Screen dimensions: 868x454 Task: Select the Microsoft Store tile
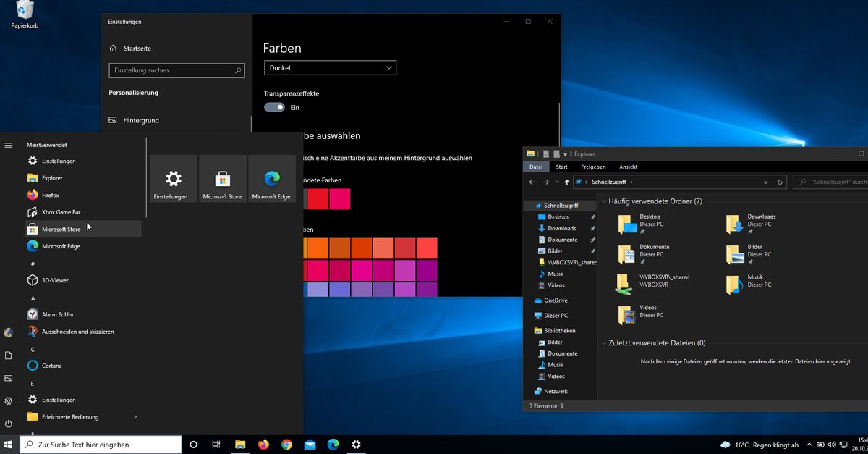(222, 178)
